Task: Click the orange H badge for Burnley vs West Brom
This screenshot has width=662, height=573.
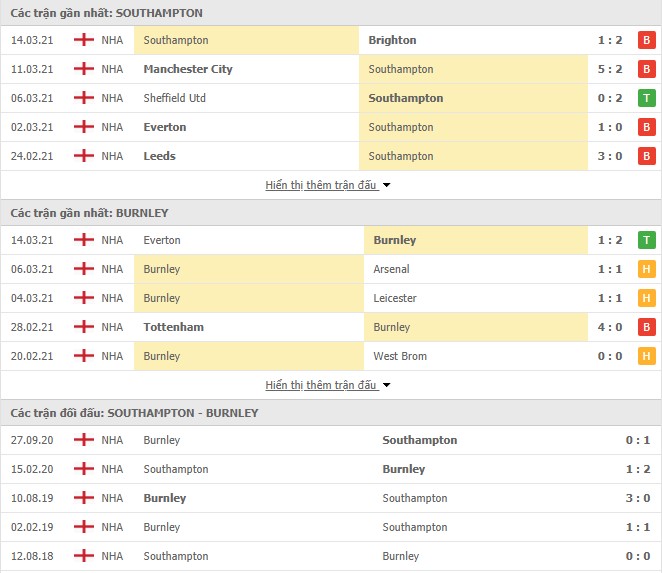Action: [x=646, y=356]
